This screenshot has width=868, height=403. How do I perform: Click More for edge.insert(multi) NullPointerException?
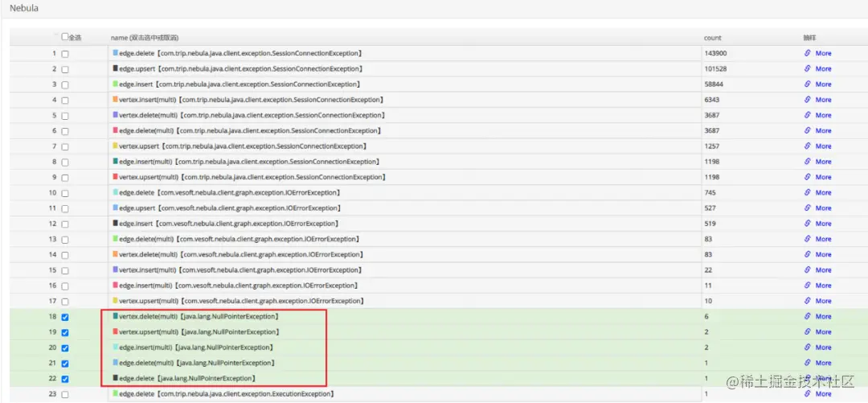coord(823,347)
